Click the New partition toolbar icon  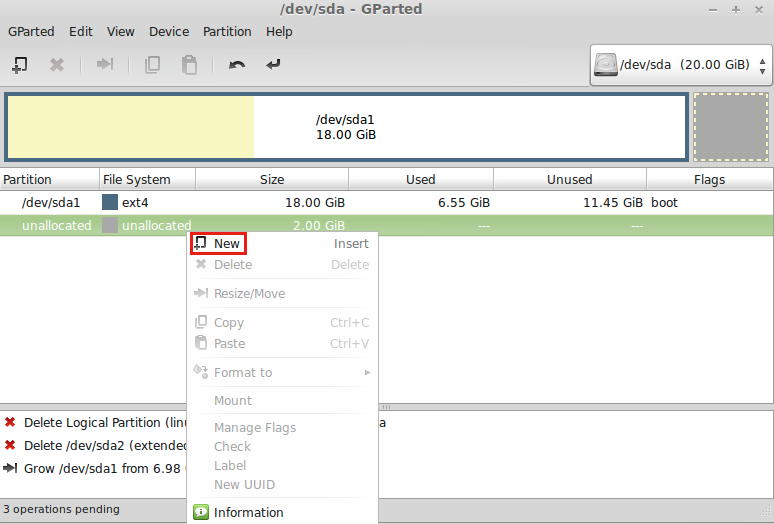(x=19, y=65)
